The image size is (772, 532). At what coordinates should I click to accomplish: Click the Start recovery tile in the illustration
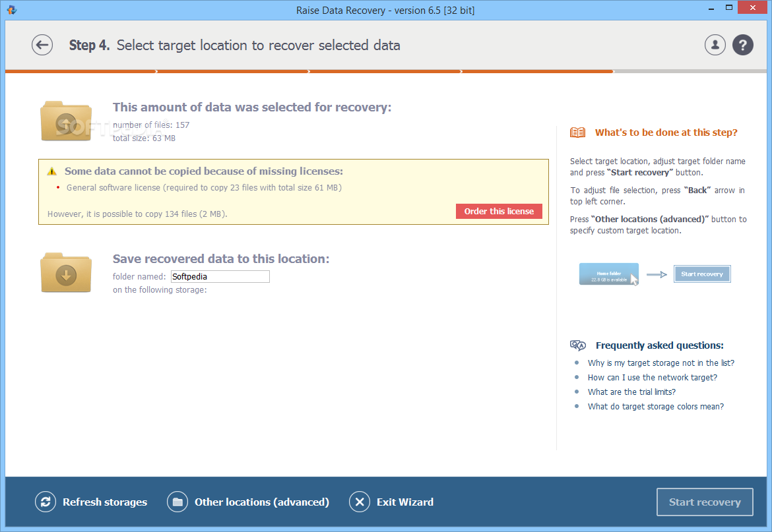[x=702, y=274]
